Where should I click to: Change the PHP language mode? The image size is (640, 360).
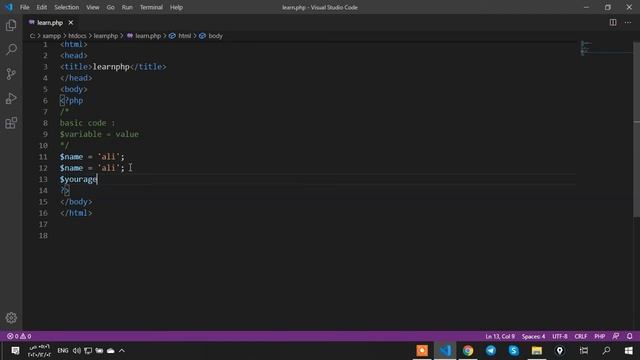pyautogui.click(x=599, y=336)
